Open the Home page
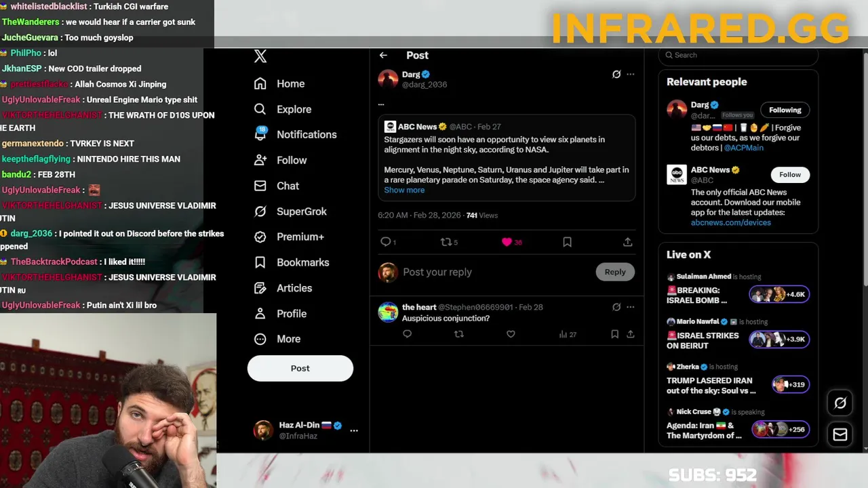The image size is (868, 488). pos(279,83)
